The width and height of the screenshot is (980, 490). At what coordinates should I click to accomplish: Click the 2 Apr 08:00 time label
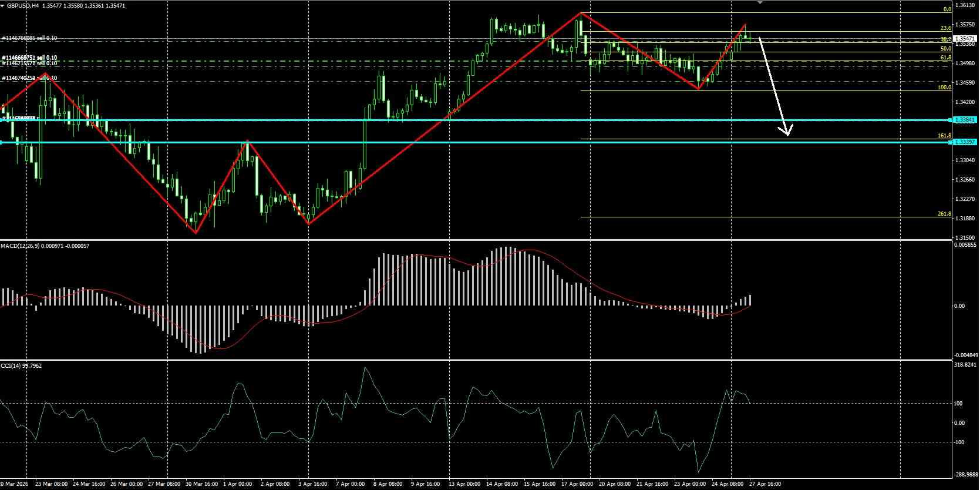(x=275, y=484)
